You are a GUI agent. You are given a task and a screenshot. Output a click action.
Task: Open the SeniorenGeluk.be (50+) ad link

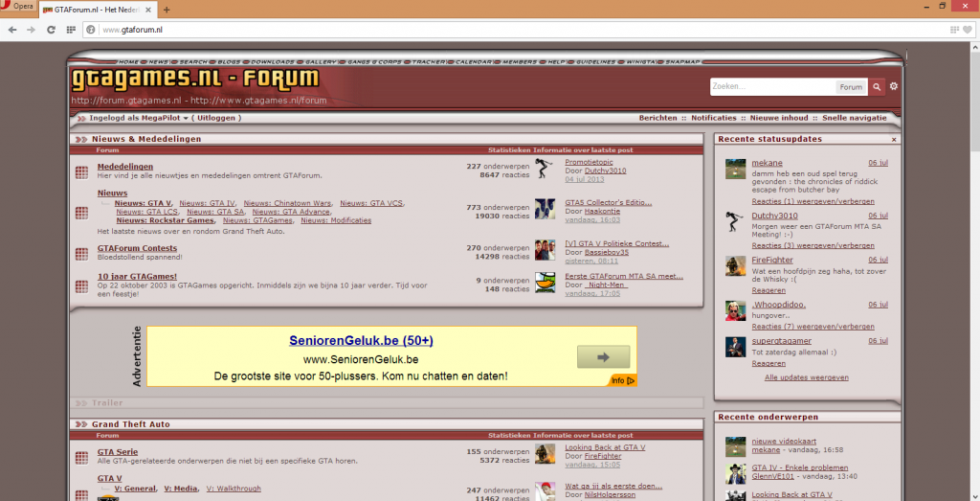point(361,341)
